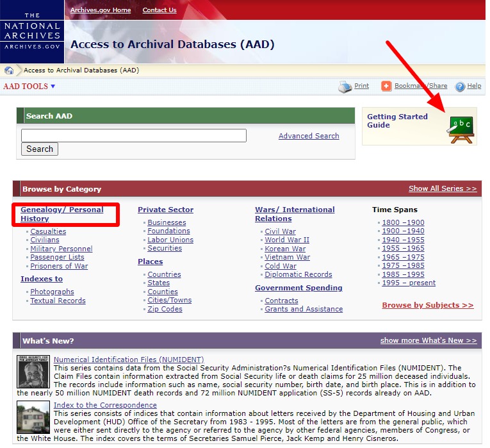Click the Search AAD text field

[133, 136]
